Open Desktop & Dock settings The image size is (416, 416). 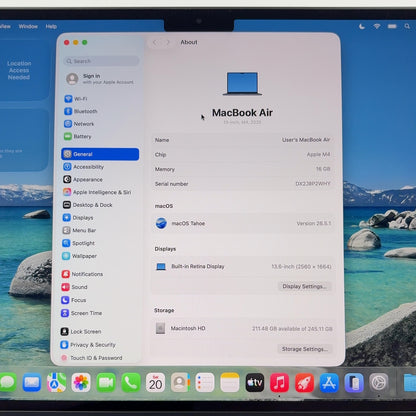pyautogui.click(x=88, y=205)
